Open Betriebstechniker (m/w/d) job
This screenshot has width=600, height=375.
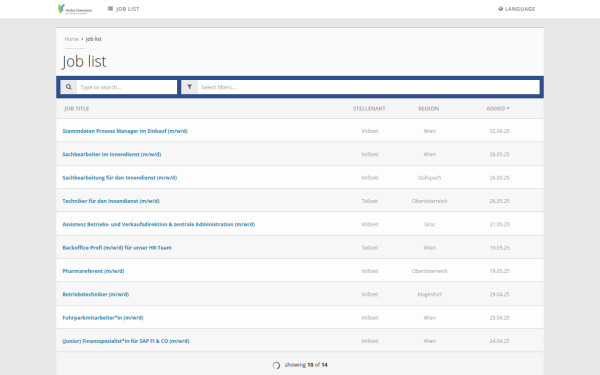(x=96, y=294)
